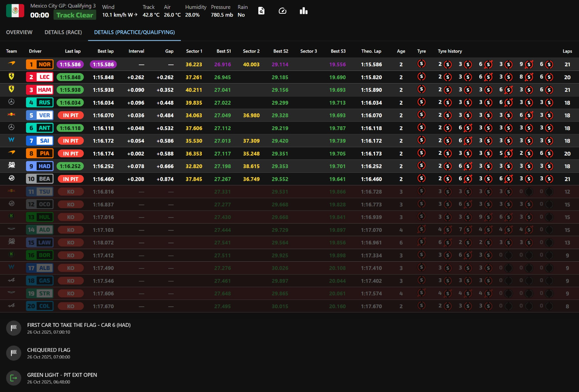Click the McLaren team logo beside NOR

coord(12,64)
